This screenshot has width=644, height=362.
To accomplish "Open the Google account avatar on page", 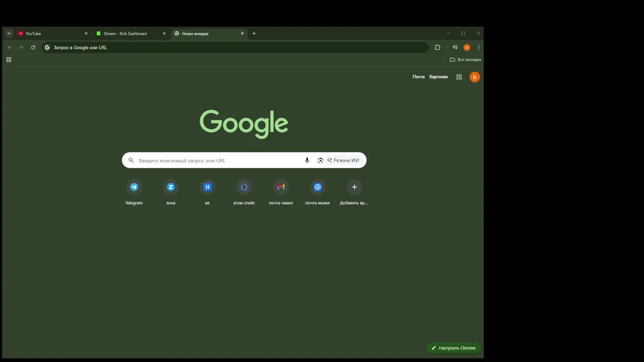I will click(x=474, y=77).
